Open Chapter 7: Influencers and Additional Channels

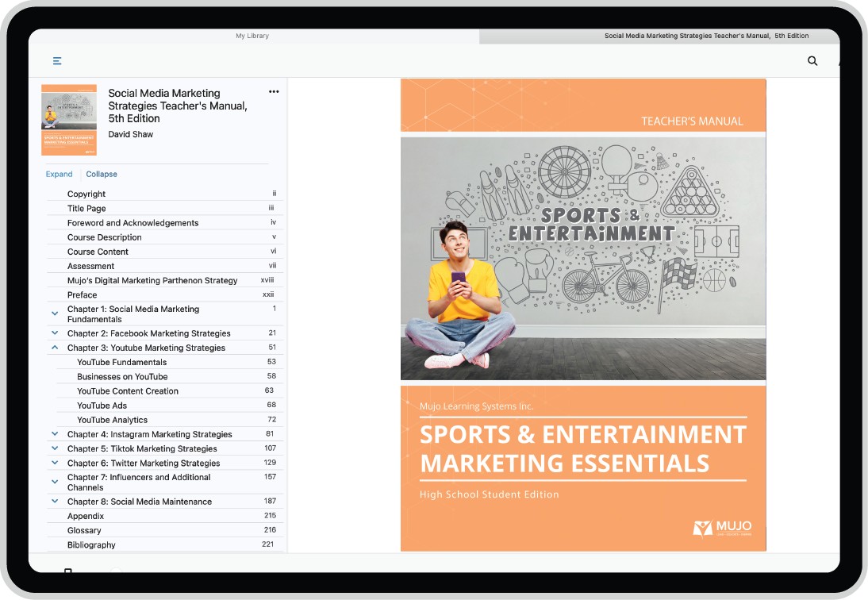(138, 482)
